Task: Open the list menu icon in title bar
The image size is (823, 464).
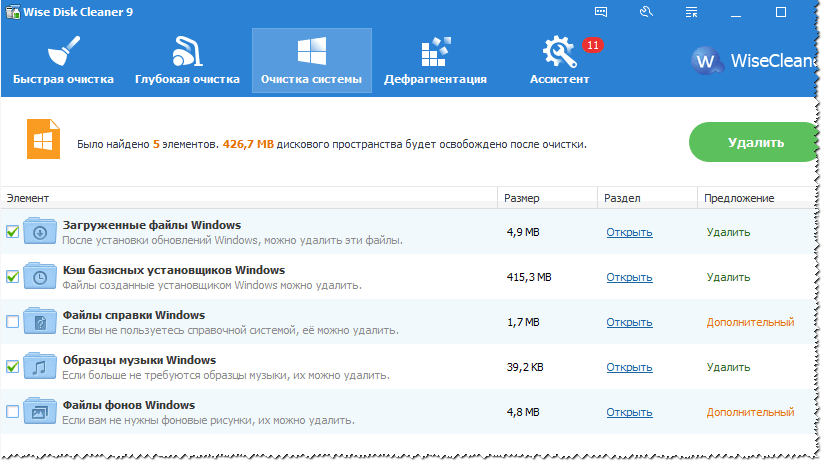Action: click(x=690, y=12)
